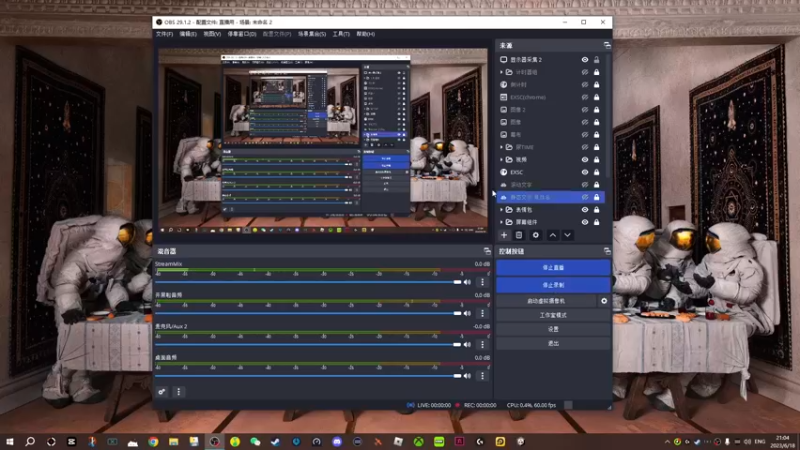This screenshot has width=800, height=450.
Task: Open advanced audio properties gears icon
Action: [x=162, y=392]
